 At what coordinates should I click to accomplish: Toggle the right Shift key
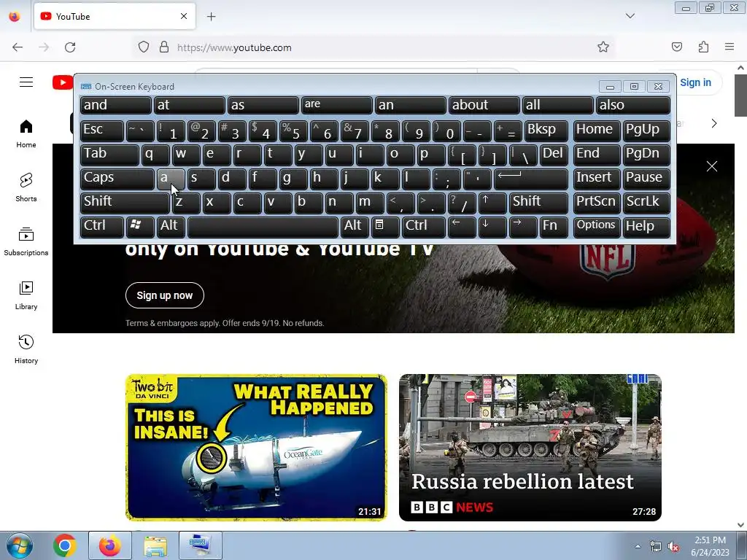click(x=538, y=203)
